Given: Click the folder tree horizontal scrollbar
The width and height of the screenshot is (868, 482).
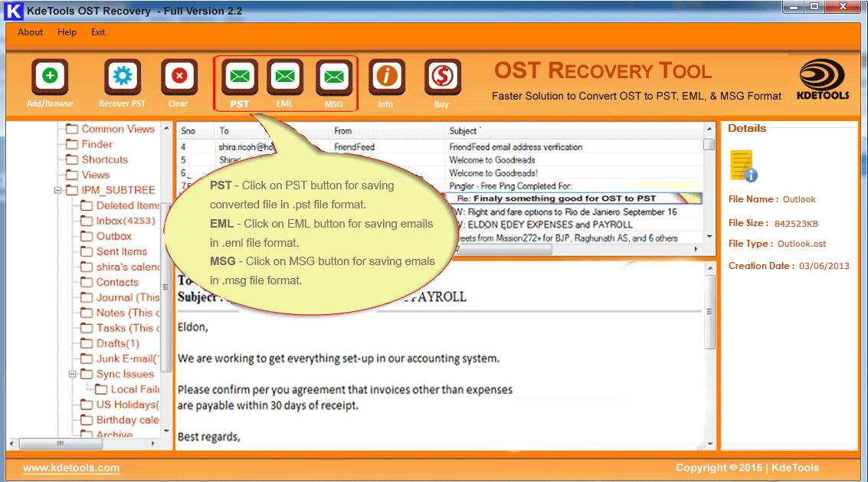Looking at the screenshot, I should [84, 443].
